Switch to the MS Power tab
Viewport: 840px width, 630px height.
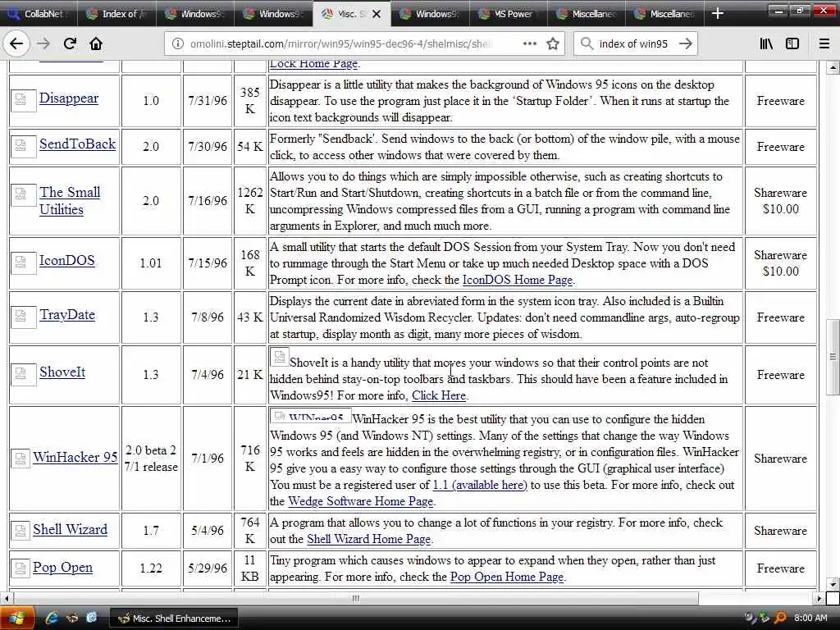point(508,14)
